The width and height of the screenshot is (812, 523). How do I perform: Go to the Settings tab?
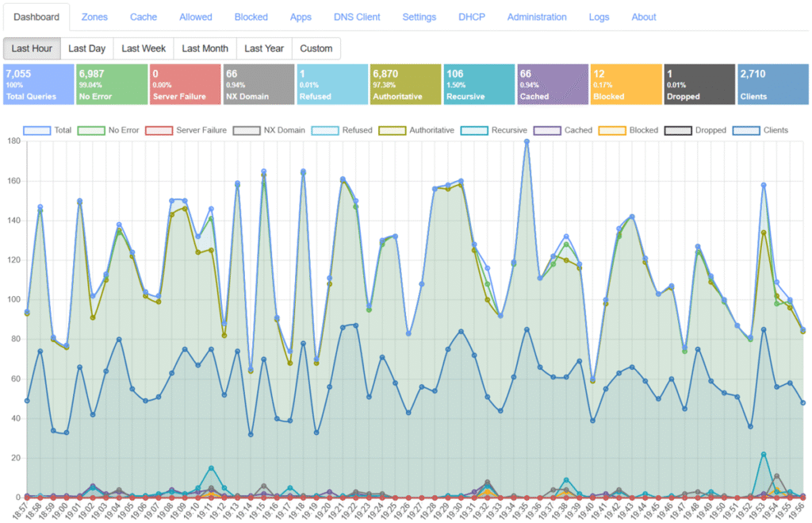click(419, 17)
